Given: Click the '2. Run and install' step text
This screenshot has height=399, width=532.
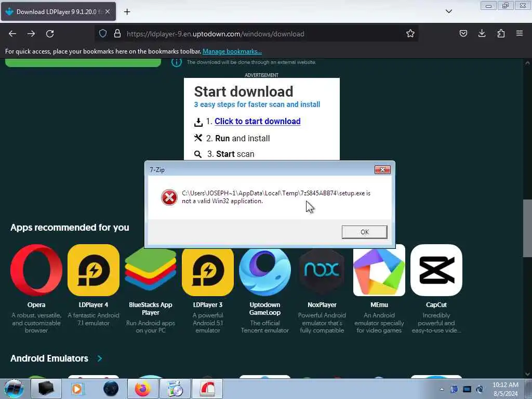Looking at the screenshot, I should 238,138.
